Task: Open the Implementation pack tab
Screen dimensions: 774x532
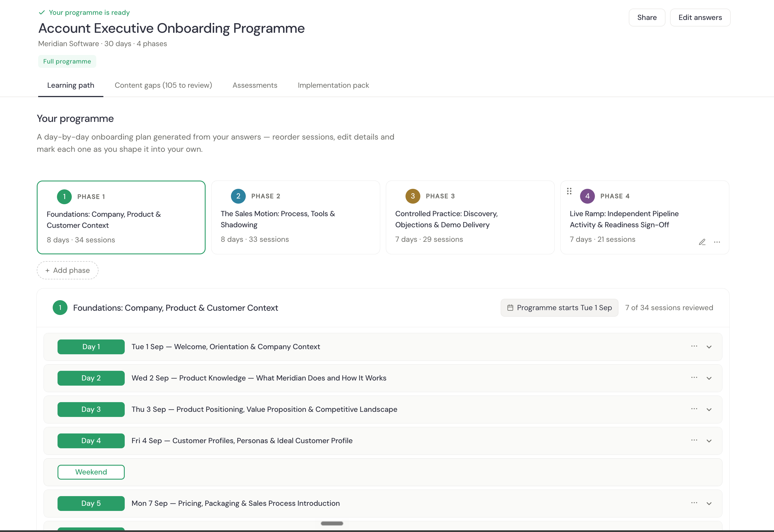Action: pos(333,85)
